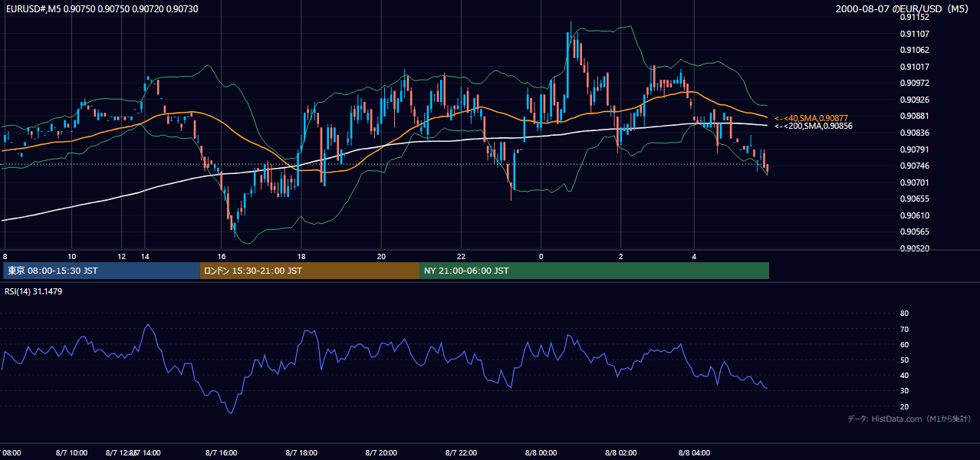Image resolution: width=980 pixels, height=460 pixels.
Task: Click price axis label 0.90610
Action: point(914,215)
